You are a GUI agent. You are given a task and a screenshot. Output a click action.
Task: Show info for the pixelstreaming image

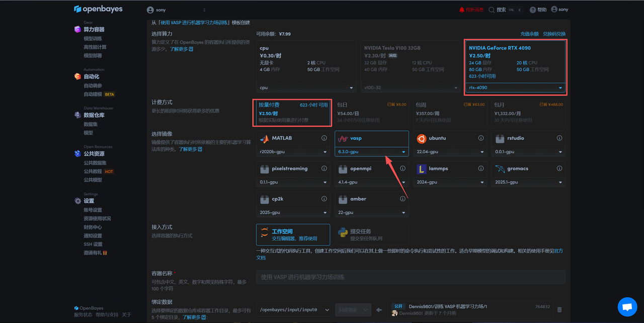tap(324, 169)
